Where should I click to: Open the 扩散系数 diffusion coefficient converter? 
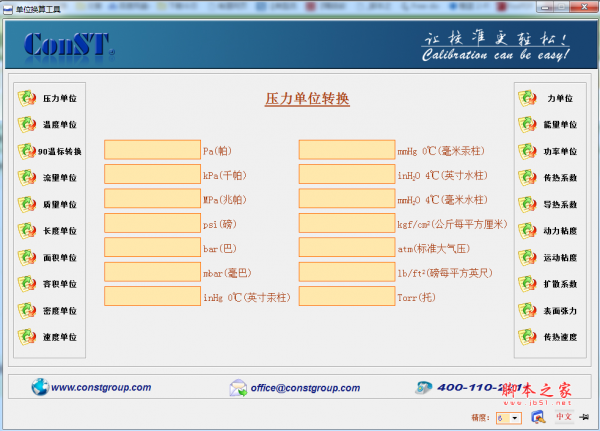(x=548, y=284)
